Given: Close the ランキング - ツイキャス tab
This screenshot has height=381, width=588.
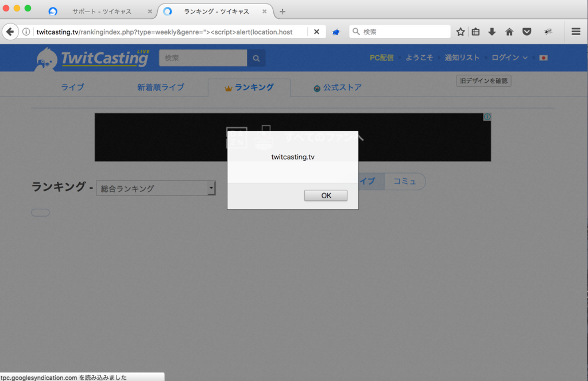Looking at the screenshot, I should [x=264, y=11].
